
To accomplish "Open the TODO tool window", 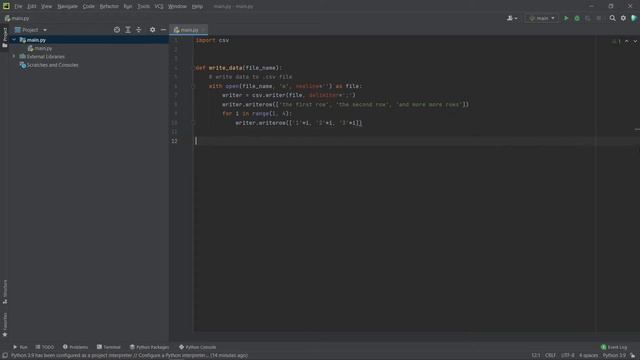I will [44, 347].
